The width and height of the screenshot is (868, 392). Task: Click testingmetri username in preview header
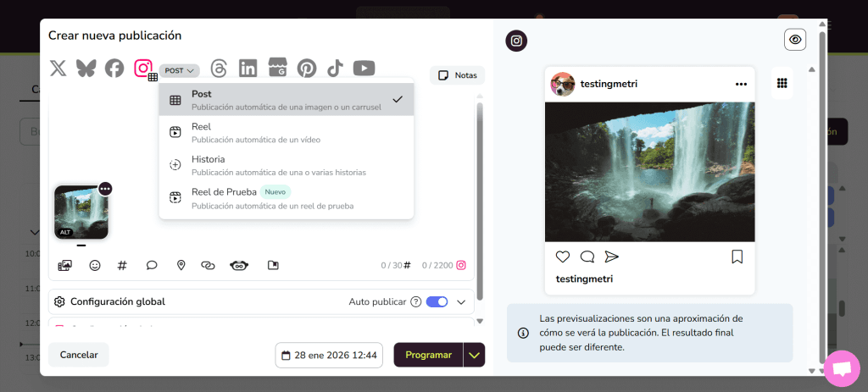click(x=609, y=84)
